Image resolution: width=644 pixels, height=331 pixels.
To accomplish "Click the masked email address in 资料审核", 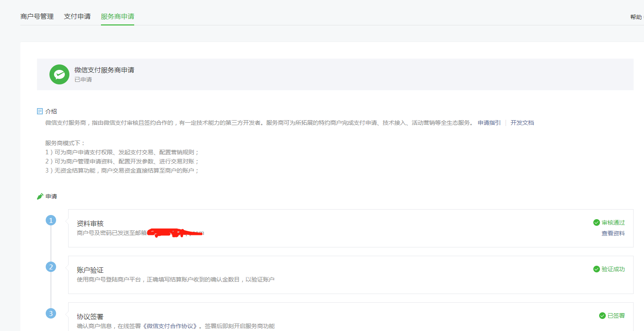I will point(175,233).
